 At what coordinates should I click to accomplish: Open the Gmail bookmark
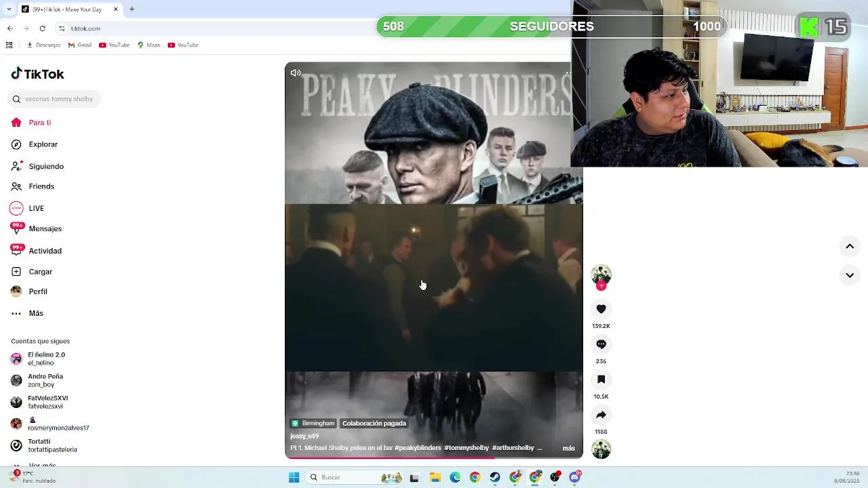pos(80,45)
